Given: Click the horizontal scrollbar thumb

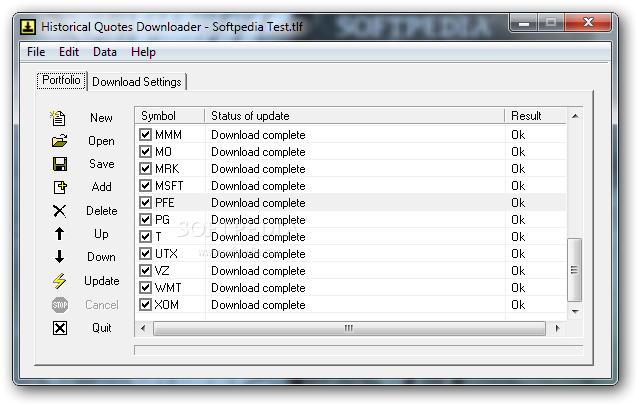Looking at the screenshot, I should (x=349, y=328).
